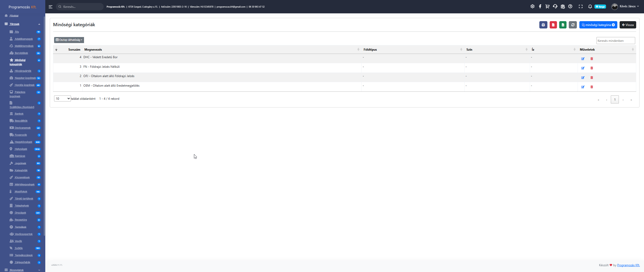Collapse the Törzsek sidebar section
Image resolution: width=644 pixels, height=272 pixels.
click(39, 24)
